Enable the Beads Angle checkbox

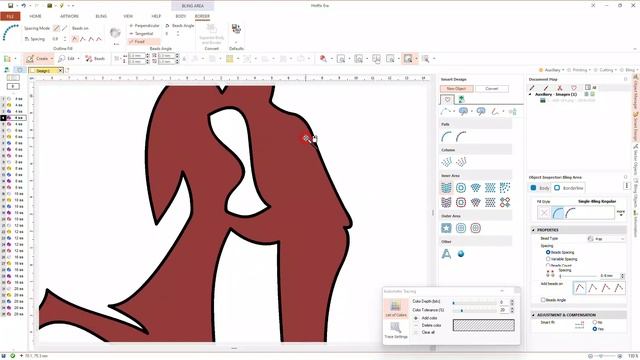pos(543,300)
